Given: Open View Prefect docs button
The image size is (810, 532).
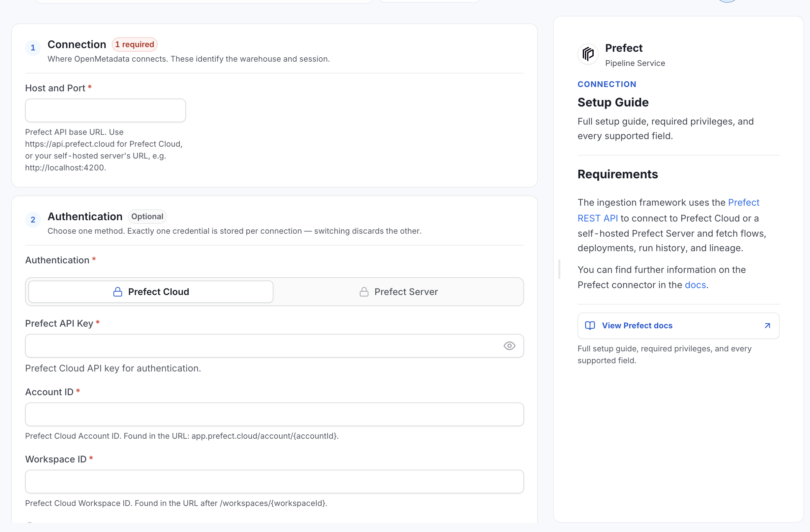Looking at the screenshot, I should coord(678,326).
